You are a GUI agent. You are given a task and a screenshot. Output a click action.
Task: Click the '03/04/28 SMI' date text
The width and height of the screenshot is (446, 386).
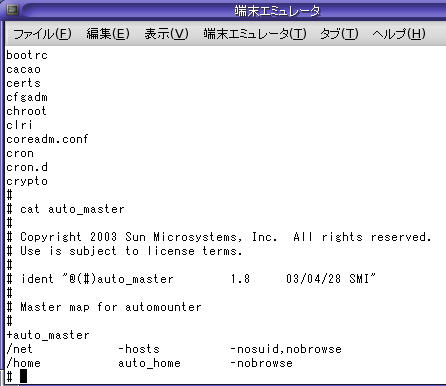pyautogui.click(x=331, y=279)
